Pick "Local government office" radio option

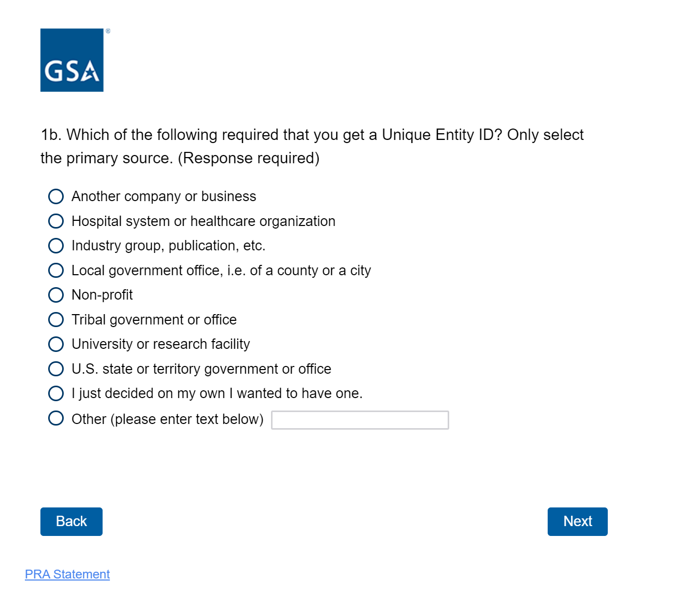click(x=56, y=271)
